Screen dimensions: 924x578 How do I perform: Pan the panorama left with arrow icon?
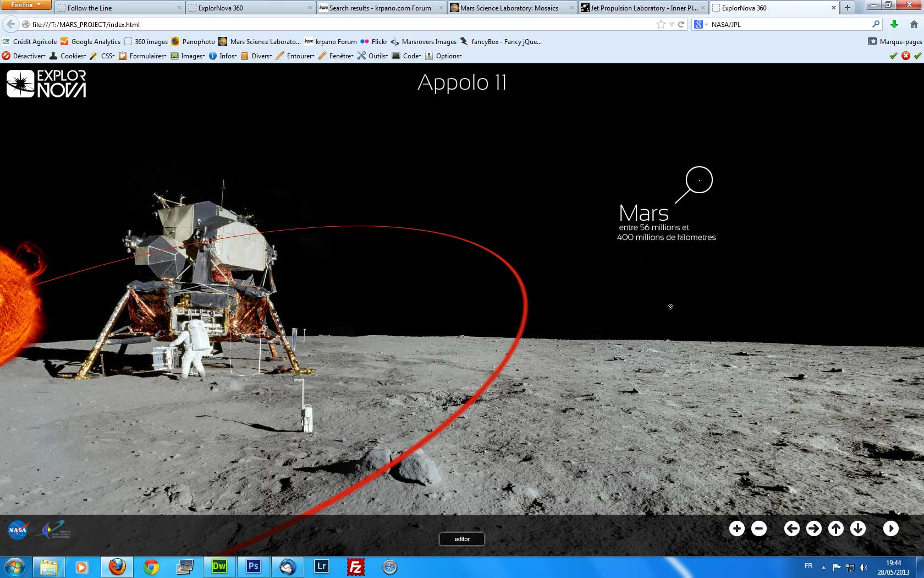(x=791, y=528)
